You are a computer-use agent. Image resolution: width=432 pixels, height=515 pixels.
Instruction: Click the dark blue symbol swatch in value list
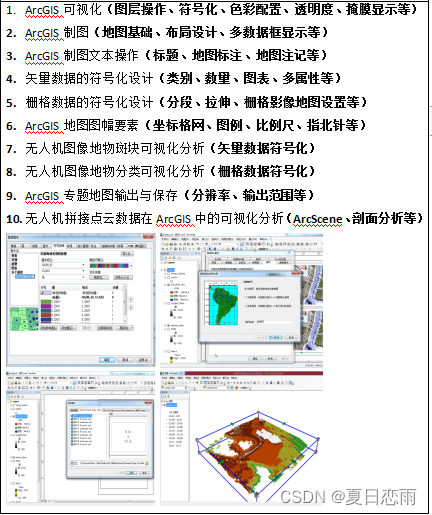coord(46,319)
